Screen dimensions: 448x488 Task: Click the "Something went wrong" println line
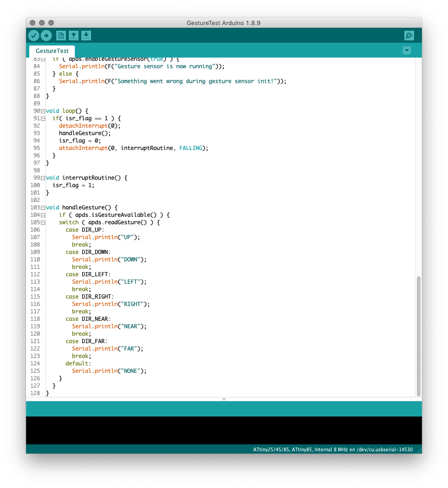click(172, 81)
